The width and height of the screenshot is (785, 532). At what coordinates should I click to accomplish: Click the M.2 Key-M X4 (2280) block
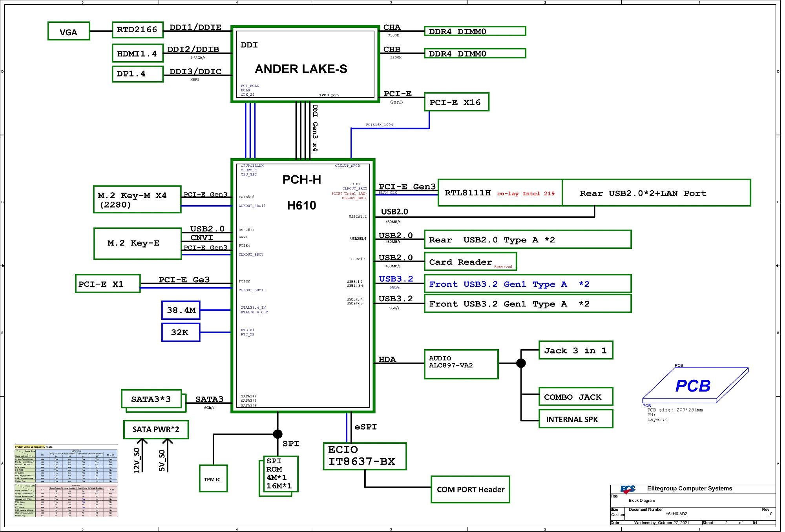137,199
